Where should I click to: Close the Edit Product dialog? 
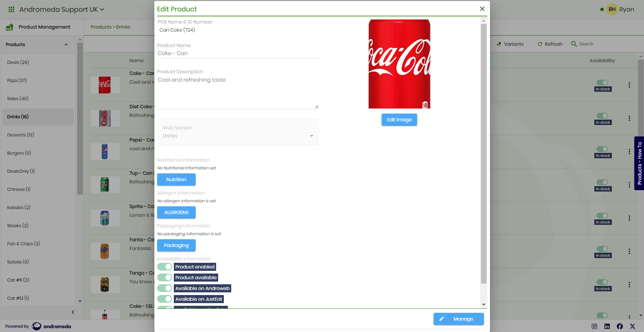(x=482, y=9)
